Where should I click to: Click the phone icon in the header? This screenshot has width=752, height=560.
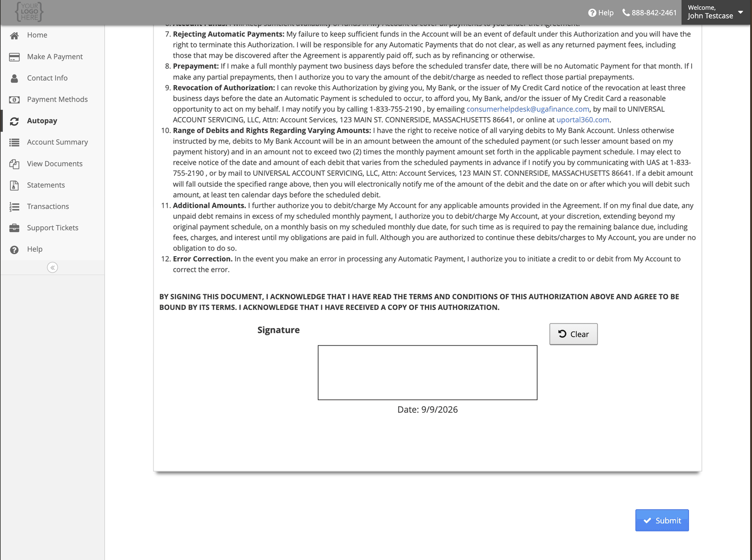coord(626,13)
